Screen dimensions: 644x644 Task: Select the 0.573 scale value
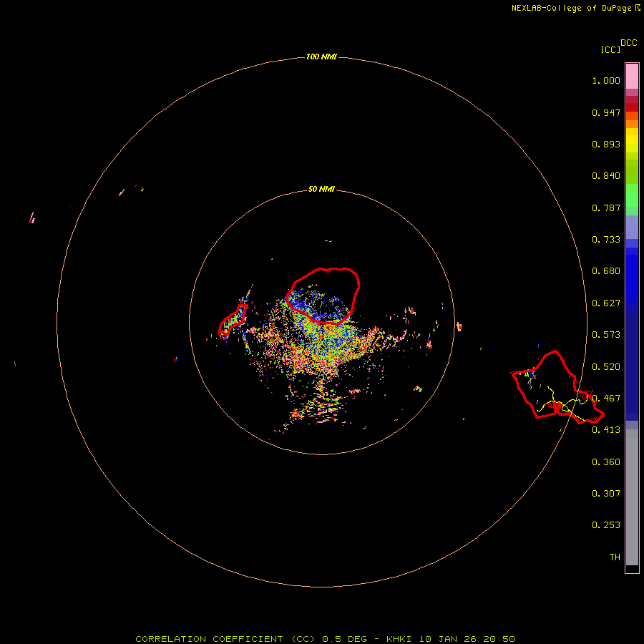606,335
